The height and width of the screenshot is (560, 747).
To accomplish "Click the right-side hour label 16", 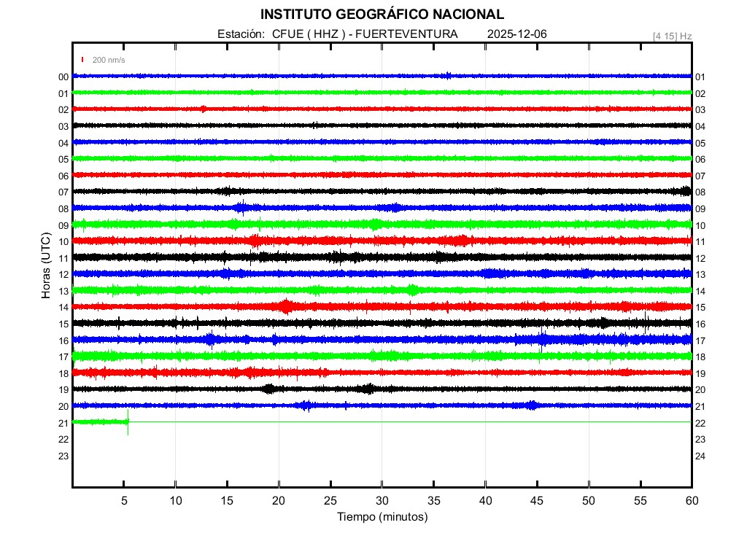I will pyautogui.click(x=700, y=324).
